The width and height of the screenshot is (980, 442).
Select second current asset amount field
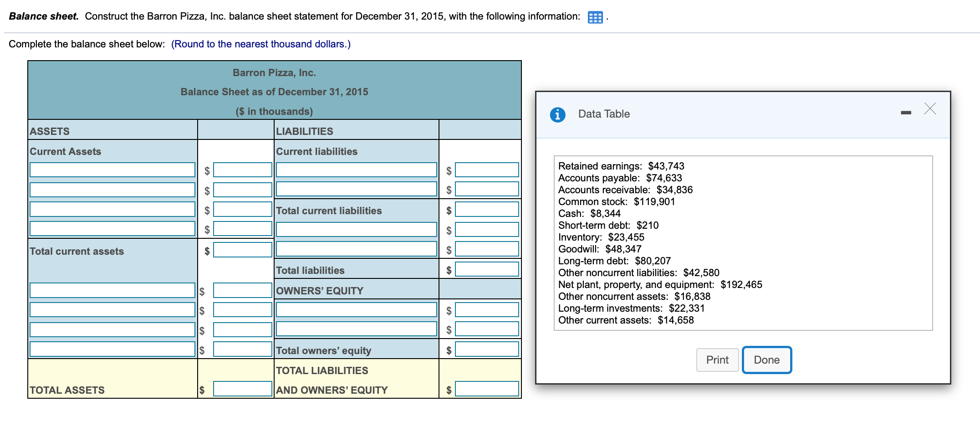coord(243,190)
